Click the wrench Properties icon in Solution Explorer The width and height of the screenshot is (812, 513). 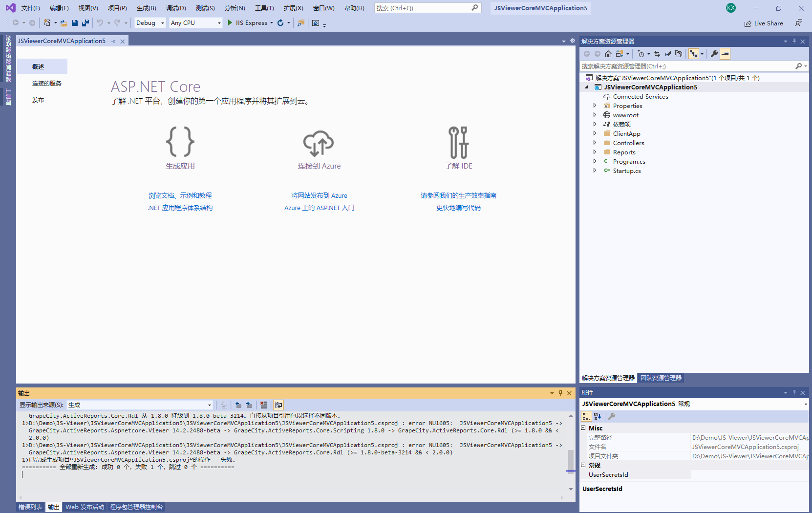click(x=714, y=54)
